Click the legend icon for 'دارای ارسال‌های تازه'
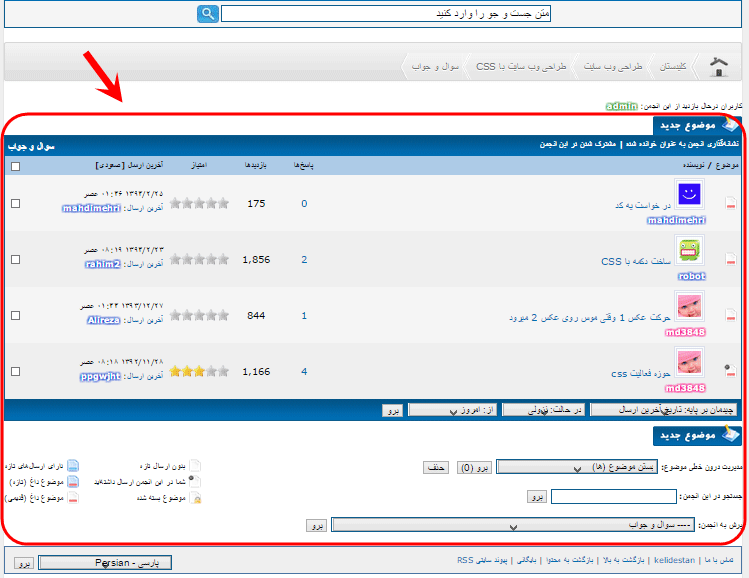The width and height of the screenshot is (749, 578). pyautogui.click(x=73, y=465)
